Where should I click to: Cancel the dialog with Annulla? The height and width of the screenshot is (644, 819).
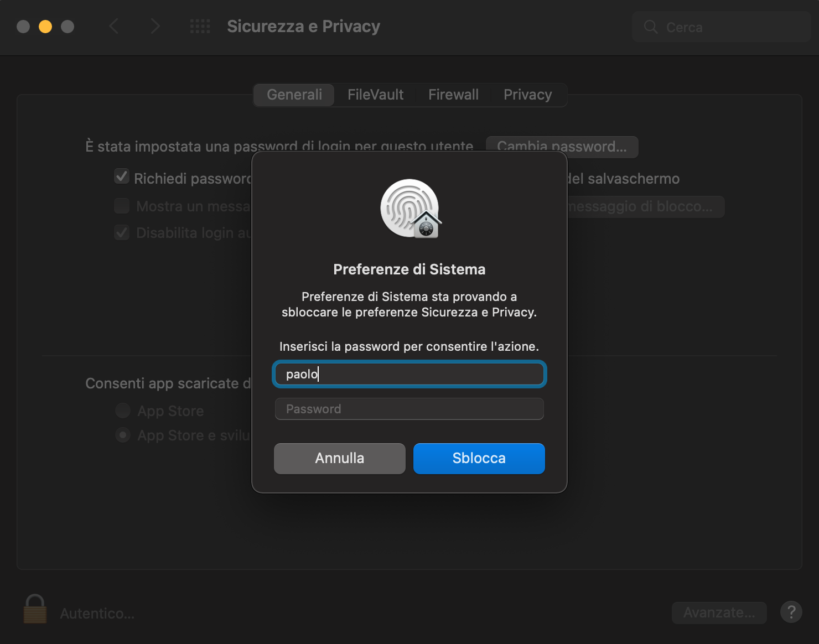pyautogui.click(x=340, y=458)
